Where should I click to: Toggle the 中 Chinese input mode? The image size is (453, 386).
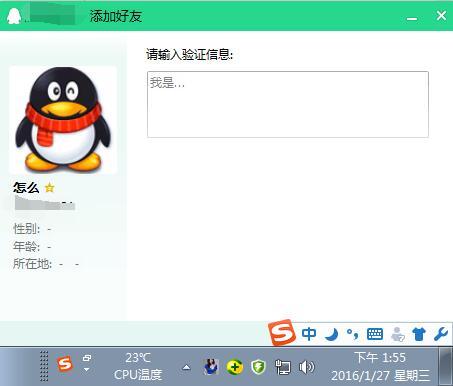(x=309, y=334)
